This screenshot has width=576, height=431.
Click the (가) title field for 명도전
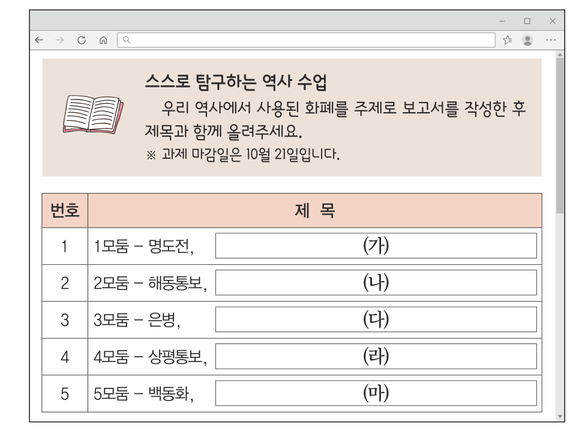click(x=376, y=246)
